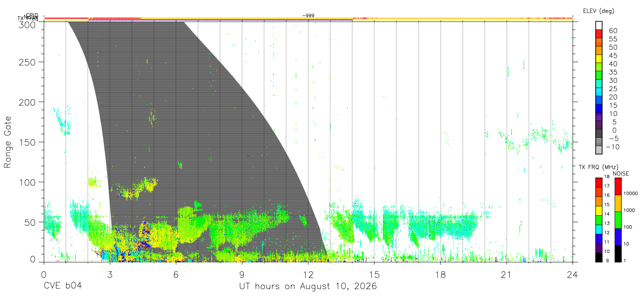Image resolution: width=644 pixels, height=297 pixels.
Task: Click the TX FRQ scale label '18'
Action: pos(607,178)
